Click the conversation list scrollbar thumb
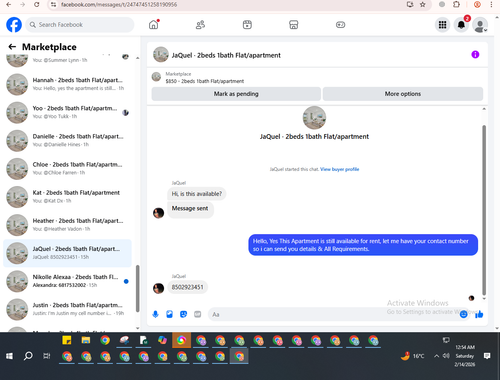The image size is (500, 380). click(x=137, y=288)
